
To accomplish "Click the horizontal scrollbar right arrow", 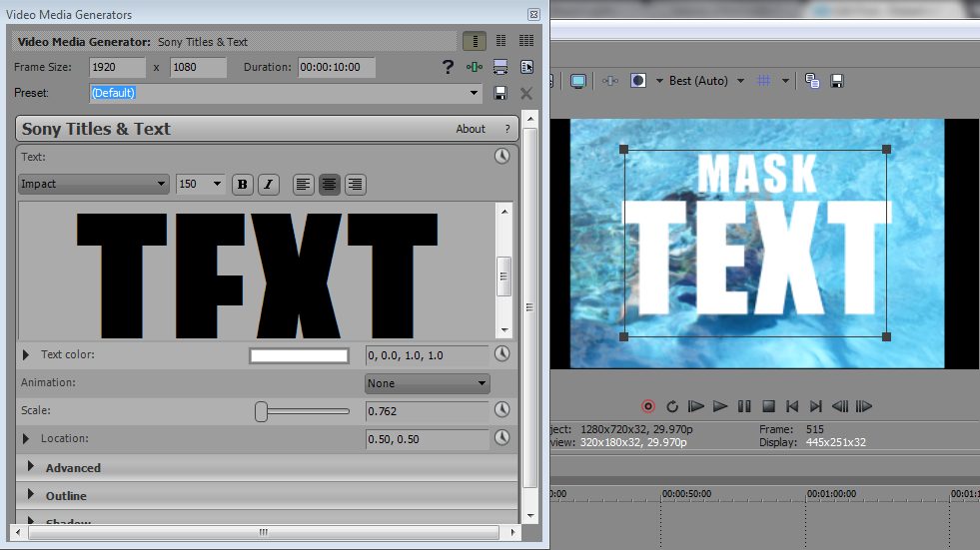I will pyautogui.click(x=512, y=532).
